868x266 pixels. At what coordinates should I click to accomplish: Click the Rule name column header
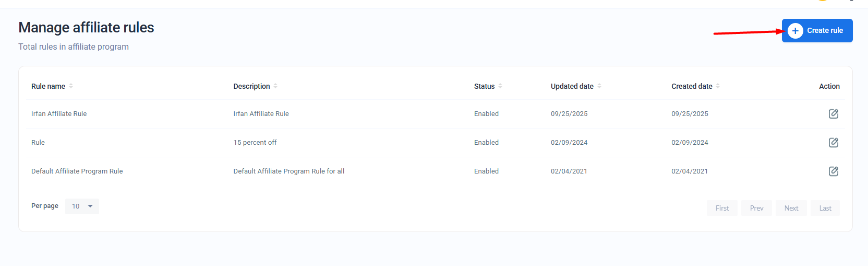coord(48,86)
